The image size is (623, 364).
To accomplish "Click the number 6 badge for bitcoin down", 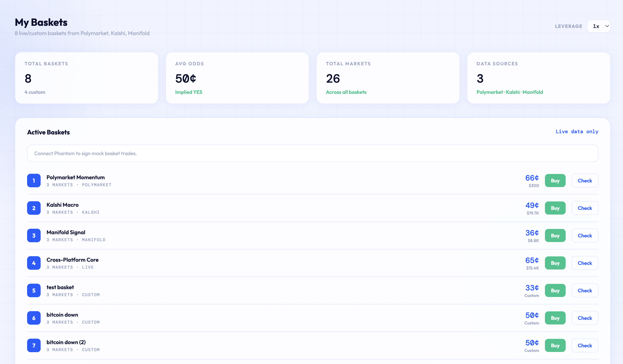I will 34,318.
